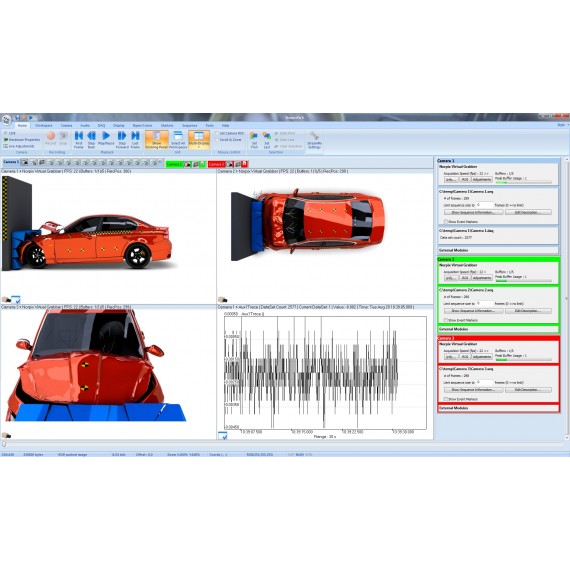Click the Step Forward icon
The width and height of the screenshot is (570, 570).
(x=122, y=140)
